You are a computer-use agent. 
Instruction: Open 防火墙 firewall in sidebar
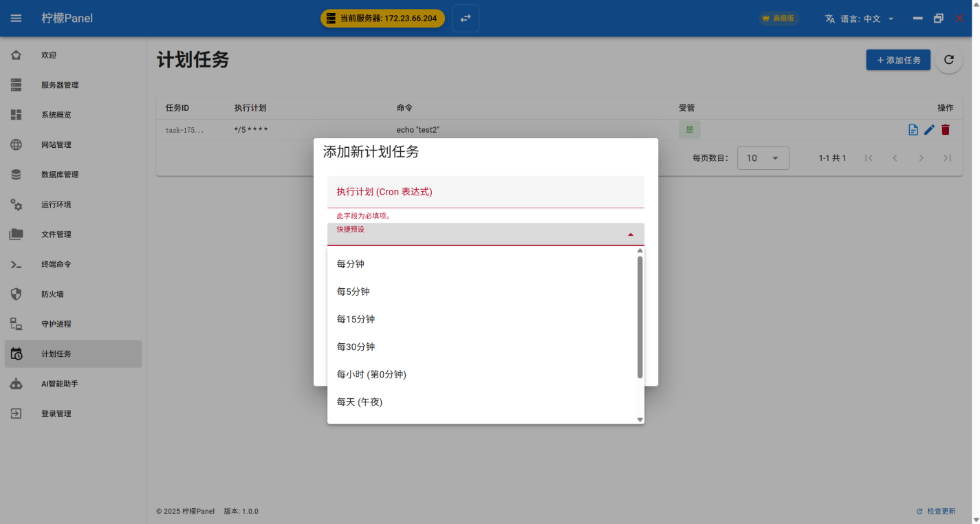coord(52,294)
